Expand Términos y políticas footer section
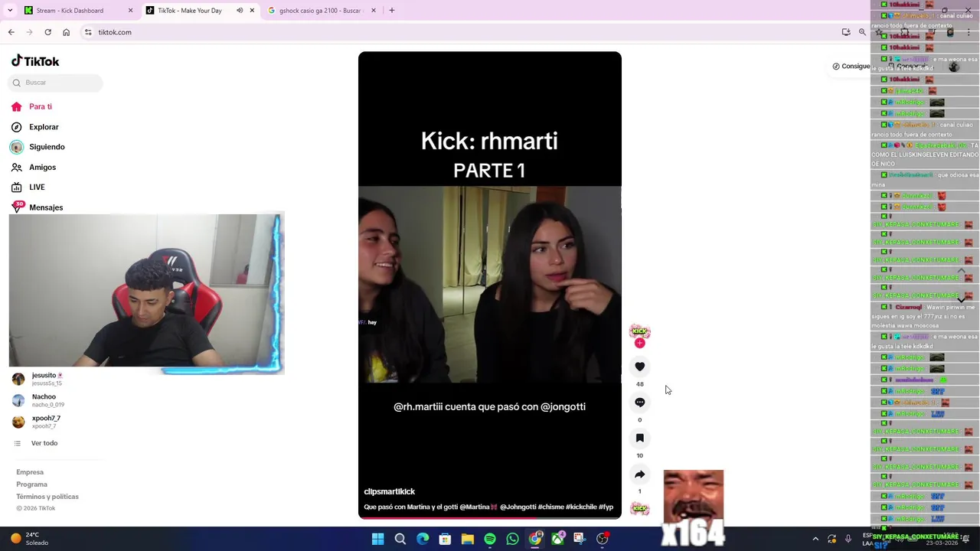This screenshot has height=551, width=980. pyautogui.click(x=47, y=497)
